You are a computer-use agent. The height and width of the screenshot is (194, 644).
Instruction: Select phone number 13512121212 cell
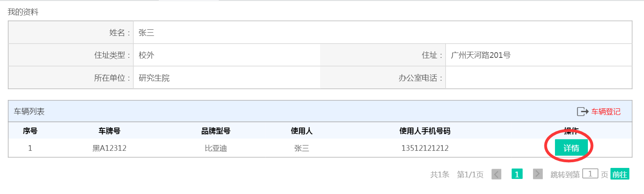(x=425, y=148)
